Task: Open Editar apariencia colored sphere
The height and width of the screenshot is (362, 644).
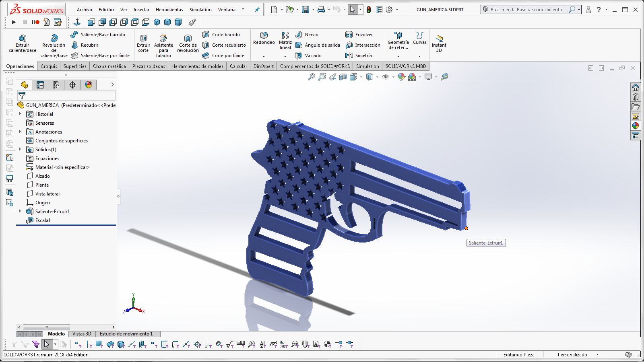Action: tap(402, 76)
